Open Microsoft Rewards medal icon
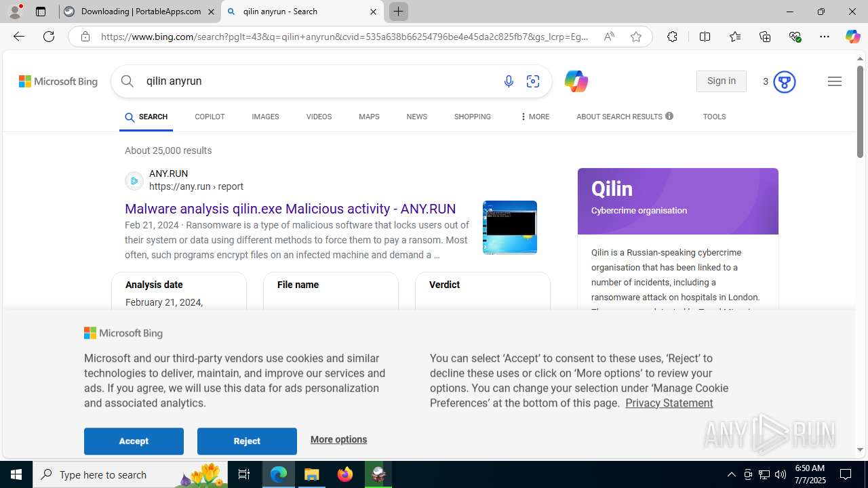868x488 pixels. point(785,82)
